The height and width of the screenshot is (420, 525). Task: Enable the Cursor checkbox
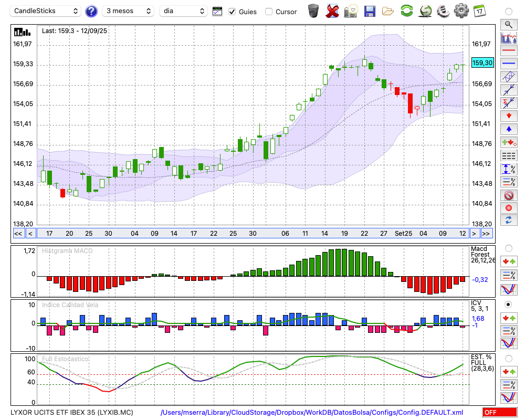tap(268, 12)
